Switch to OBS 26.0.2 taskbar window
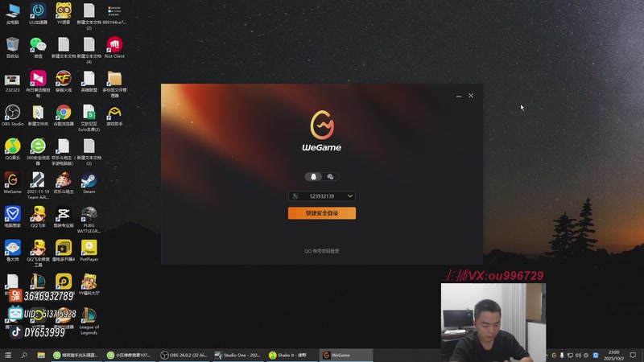Viewport: 644px width, 362px height. coord(184,355)
